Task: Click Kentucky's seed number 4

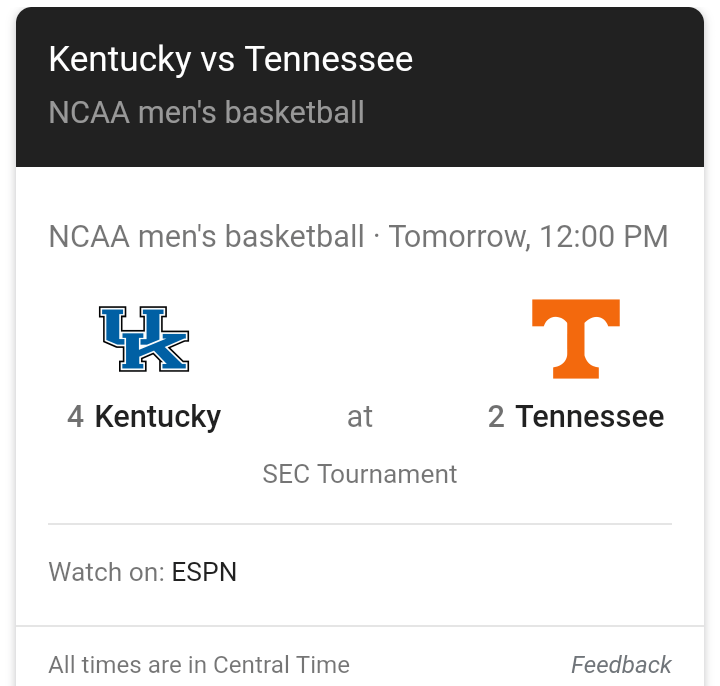Action: tap(75, 416)
